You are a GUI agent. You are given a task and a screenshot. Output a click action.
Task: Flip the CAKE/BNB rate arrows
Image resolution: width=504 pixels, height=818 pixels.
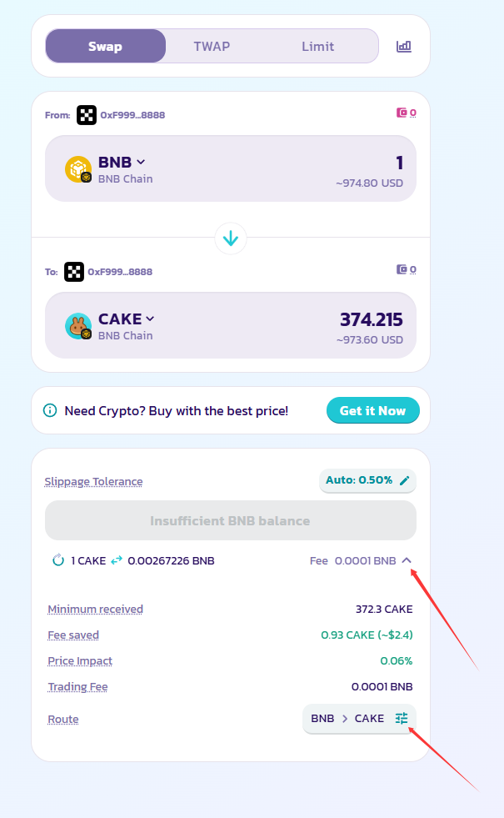pyautogui.click(x=117, y=560)
